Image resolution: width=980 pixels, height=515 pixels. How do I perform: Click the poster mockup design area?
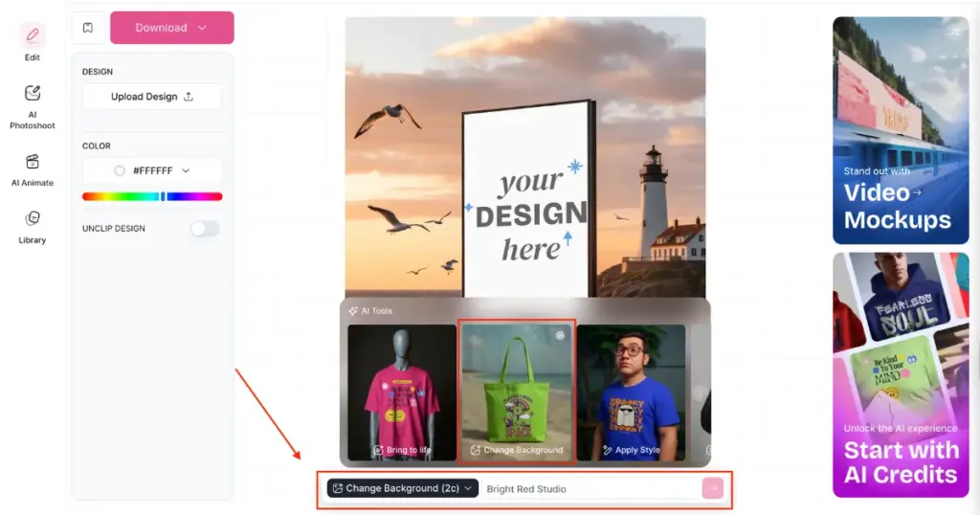click(x=528, y=200)
